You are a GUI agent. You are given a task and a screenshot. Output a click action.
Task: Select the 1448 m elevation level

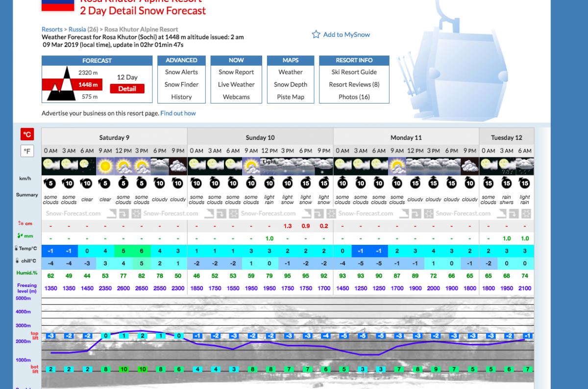coord(88,84)
